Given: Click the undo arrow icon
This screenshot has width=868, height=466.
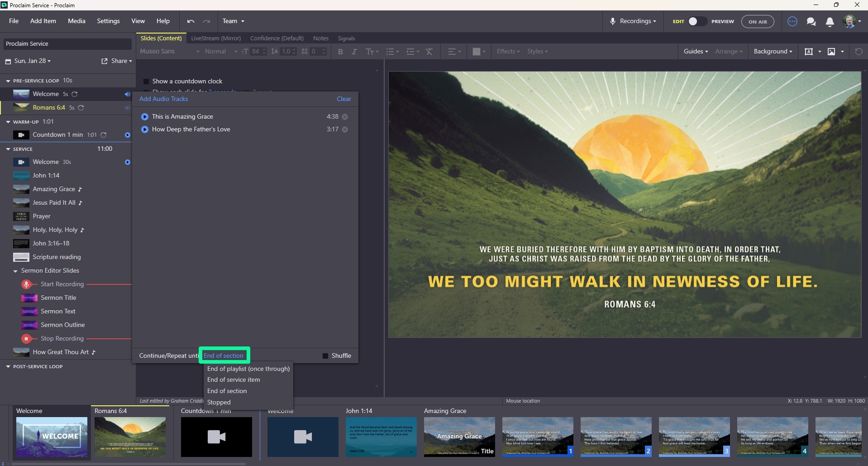Looking at the screenshot, I should point(191,21).
